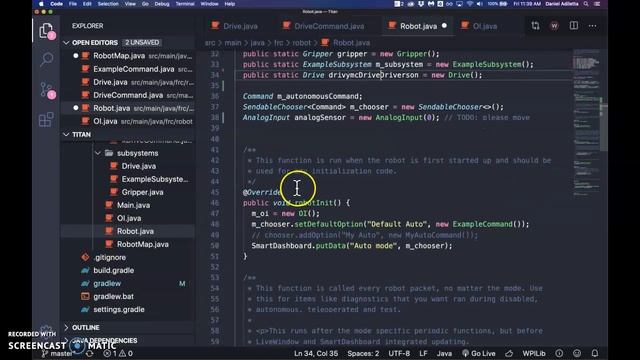Open the File menu

(73, 4)
